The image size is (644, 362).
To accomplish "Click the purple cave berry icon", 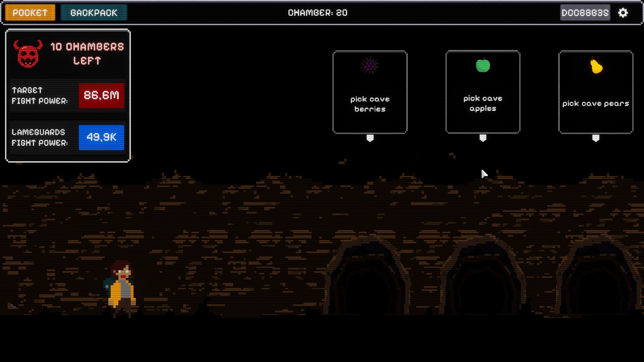I will coord(370,66).
